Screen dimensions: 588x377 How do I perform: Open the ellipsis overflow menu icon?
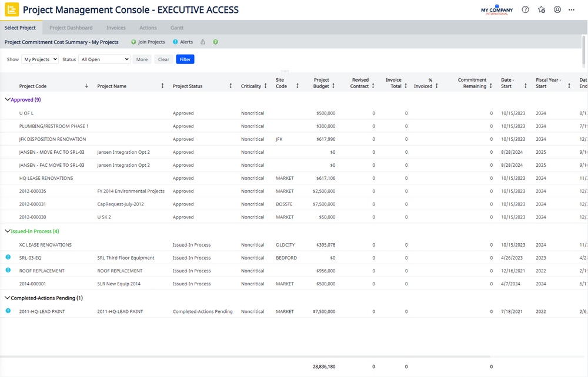tap(573, 9)
